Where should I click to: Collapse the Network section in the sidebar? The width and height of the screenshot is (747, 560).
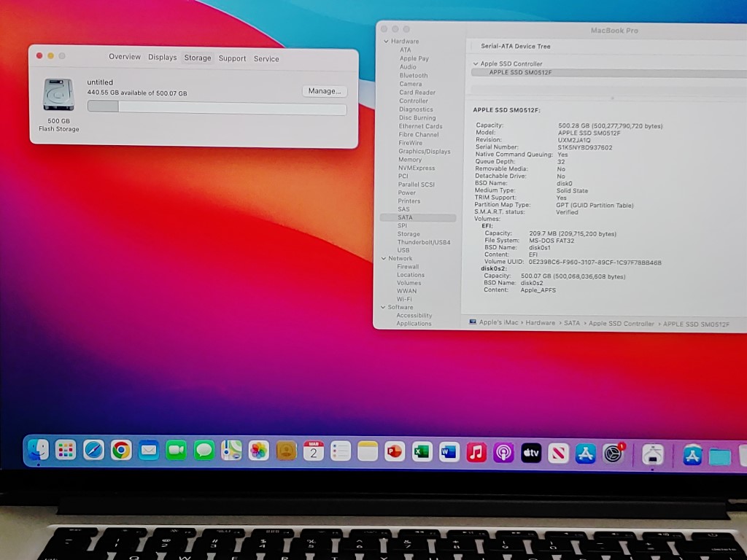tap(384, 258)
